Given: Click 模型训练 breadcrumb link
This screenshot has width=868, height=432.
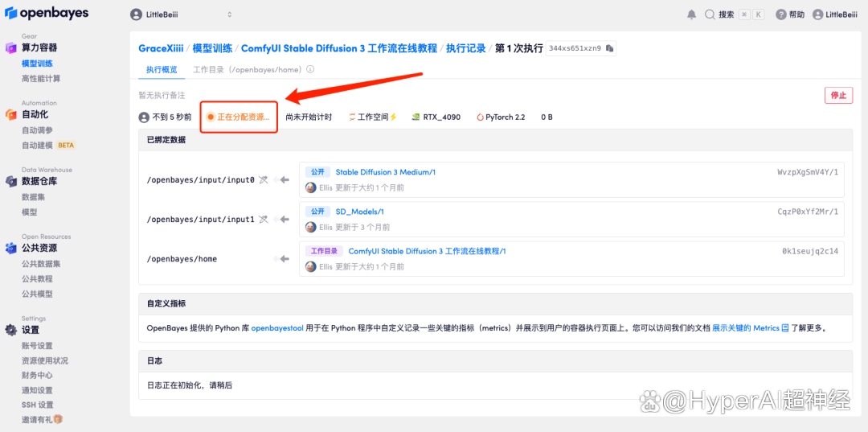Looking at the screenshot, I should (212, 48).
